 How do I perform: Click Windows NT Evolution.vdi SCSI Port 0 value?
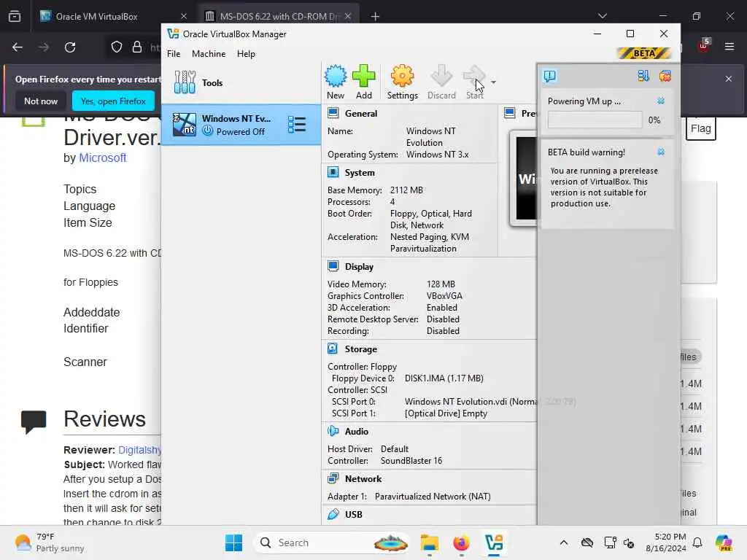471,402
